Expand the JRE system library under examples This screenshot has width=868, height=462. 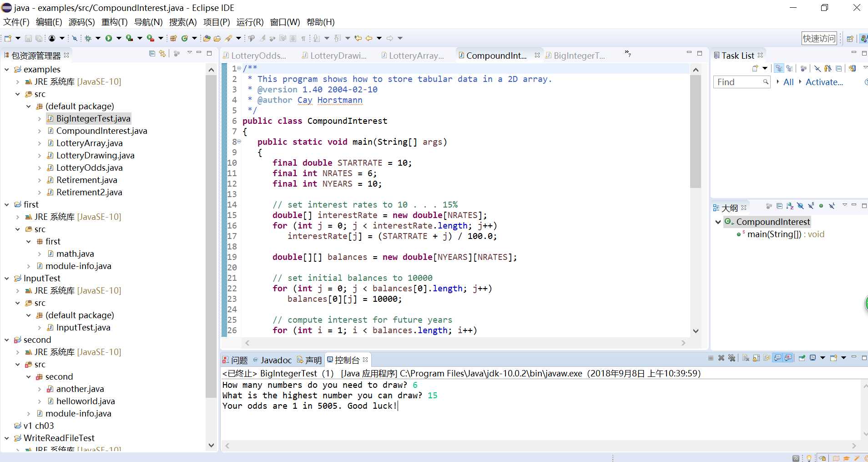pyautogui.click(x=18, y=82)
